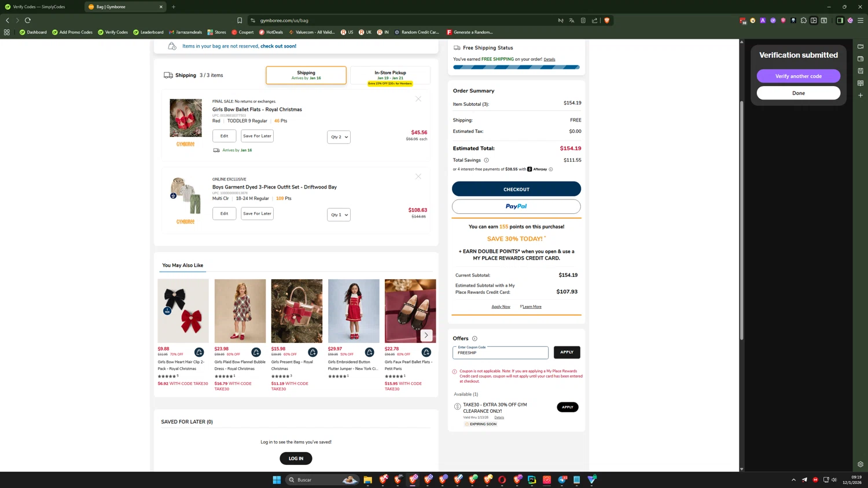This screenshot has width=868, height=488.
Task: Open the Leaderboard bookmark
Action: tap(148, 32)
